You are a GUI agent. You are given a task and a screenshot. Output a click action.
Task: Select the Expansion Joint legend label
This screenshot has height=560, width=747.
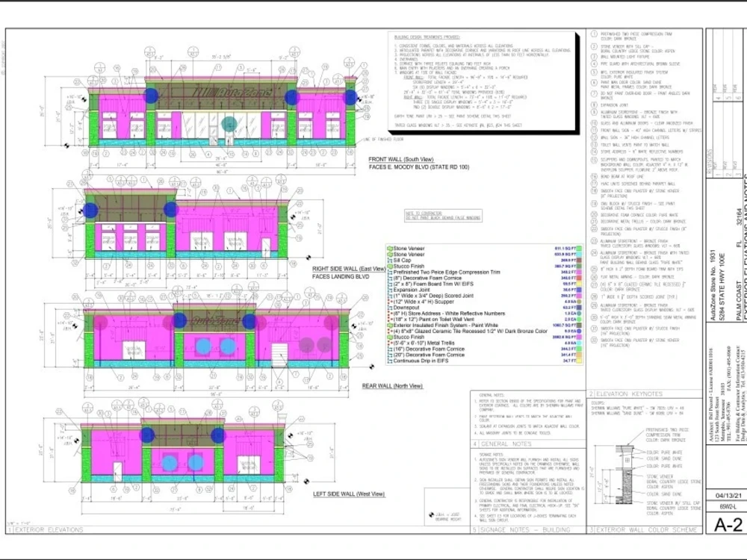coord(412,290)
